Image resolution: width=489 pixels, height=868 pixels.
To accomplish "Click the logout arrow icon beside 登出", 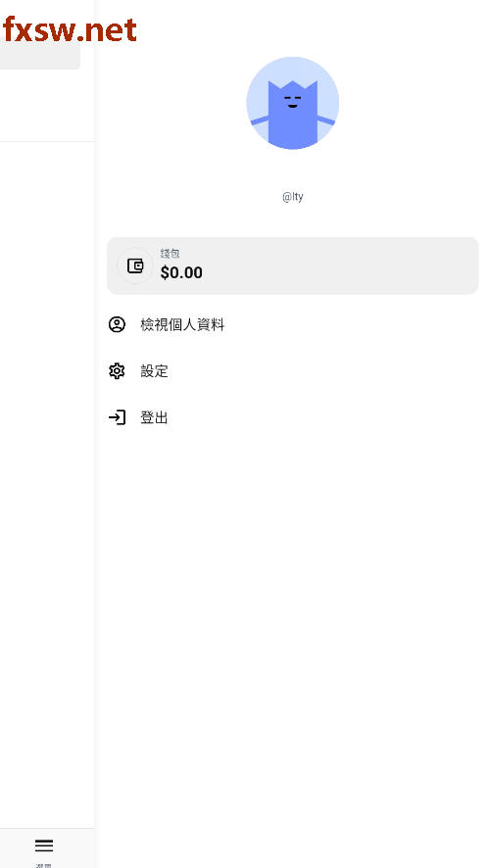I will pos(117,417).
